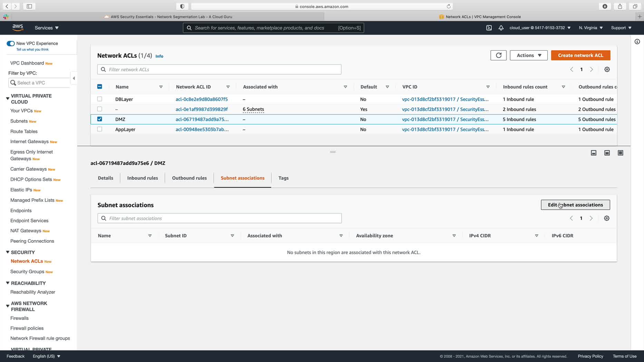Open the AWS CloudShell icon
The width and height of the screenshot is (644, 362).
point(489,28)
